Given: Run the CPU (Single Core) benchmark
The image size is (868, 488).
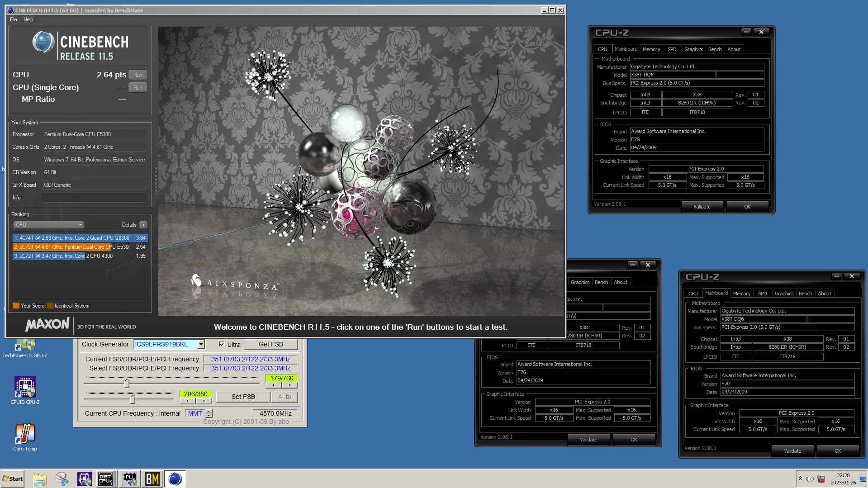Looking at the screenshot, I should click(138, 88).
